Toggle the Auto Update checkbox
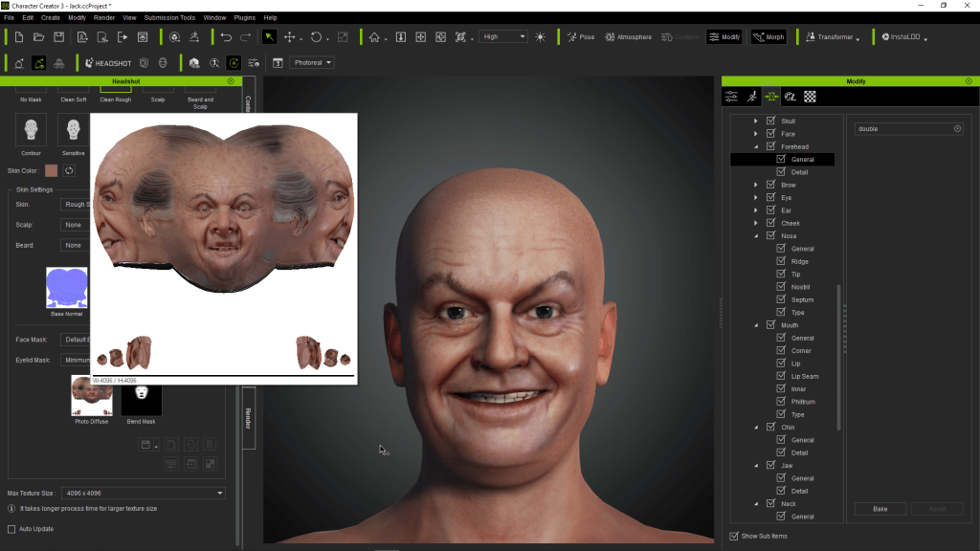This screenshot has height=551, width=980. coord(12,529)
